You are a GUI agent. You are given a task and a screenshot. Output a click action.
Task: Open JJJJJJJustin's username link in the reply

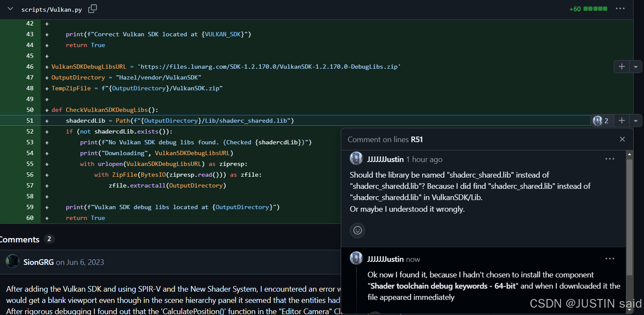(385, 259)
